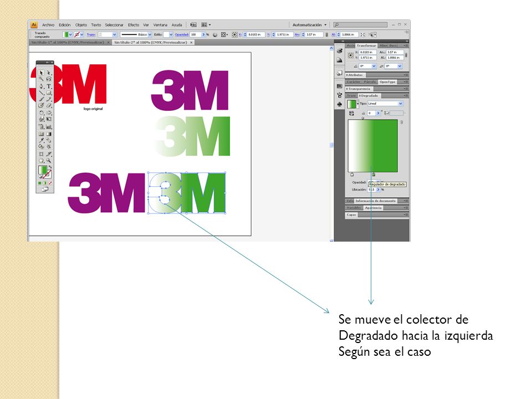Click the search field in application bar
Screen dimensions: 532x399
point(360,25)
